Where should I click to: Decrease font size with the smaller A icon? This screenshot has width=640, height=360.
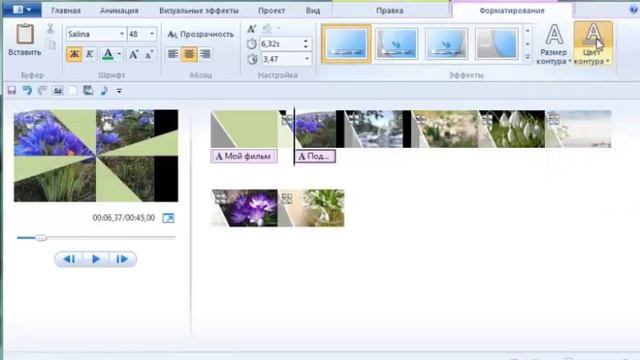point(149,54)
